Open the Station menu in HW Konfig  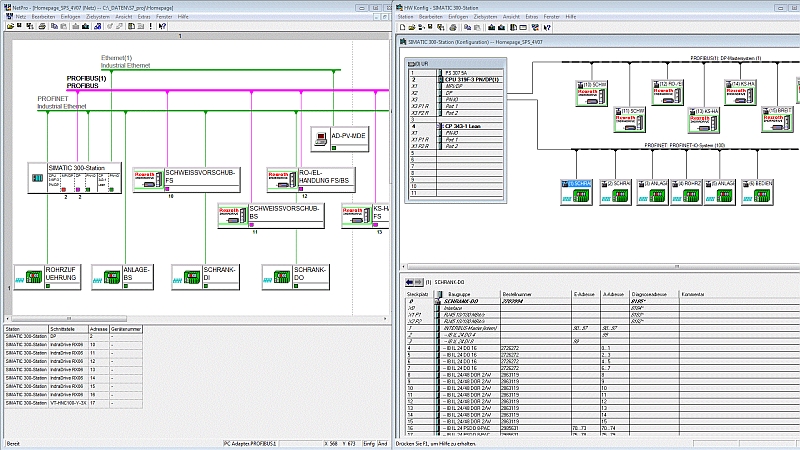coord(406,17)
